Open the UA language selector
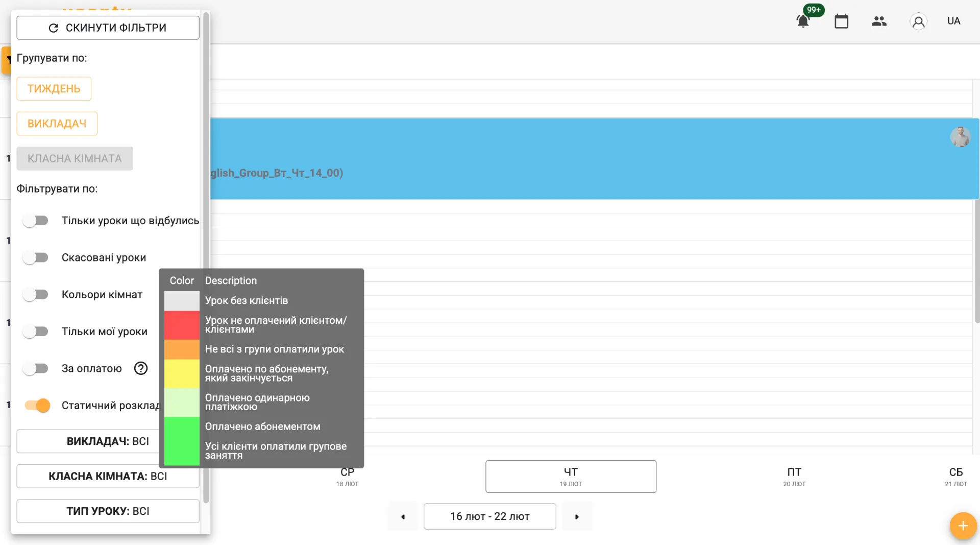 [x=953, y=21]
